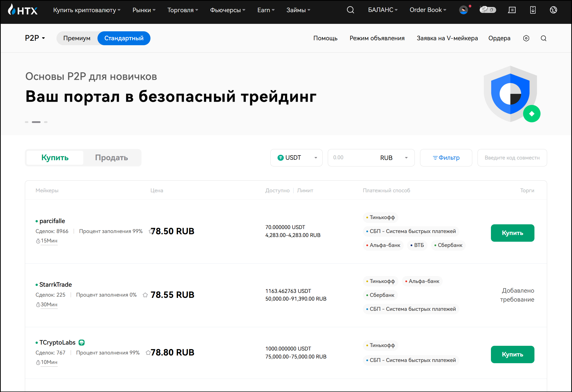Click the first banner carousel dot
The width and height of the screenshot is (572, 392).
(27, 122)
